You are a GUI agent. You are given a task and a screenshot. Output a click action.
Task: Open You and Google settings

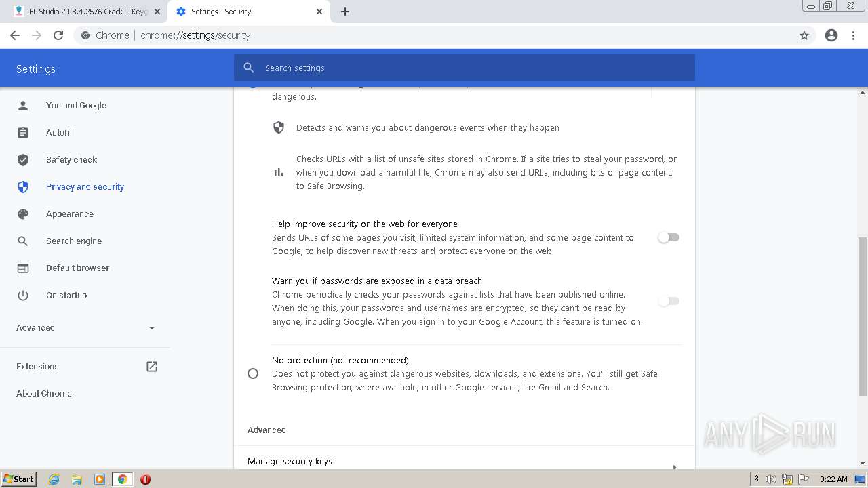(76, 105)
